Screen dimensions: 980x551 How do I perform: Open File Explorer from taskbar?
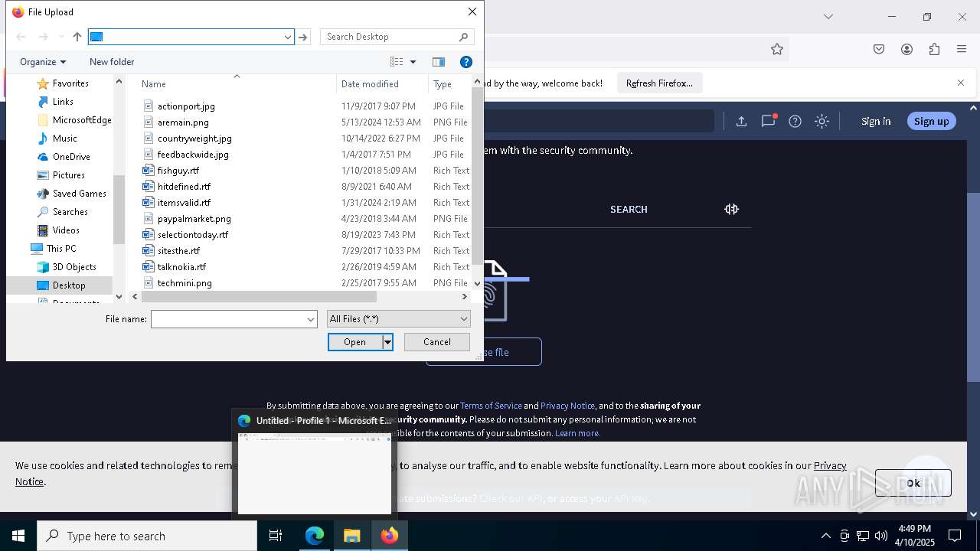click(x=352, y=536)
